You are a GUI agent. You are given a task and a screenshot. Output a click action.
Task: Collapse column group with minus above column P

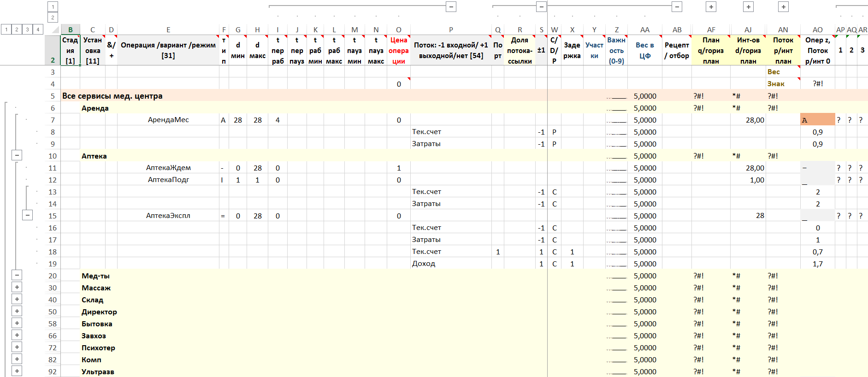point(451,6)
